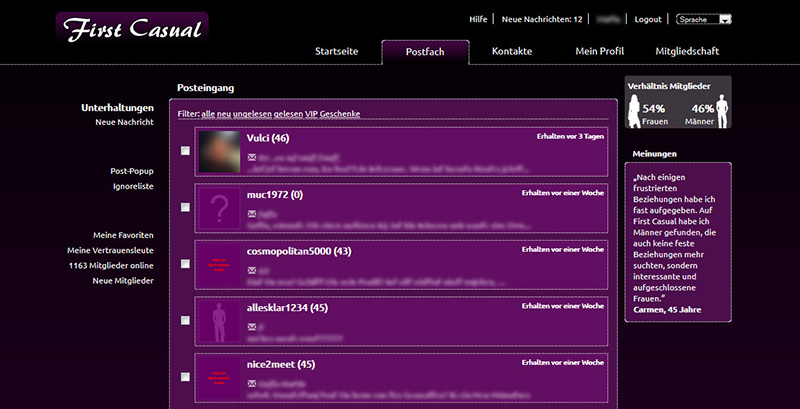Click envelope icon in Vulci's message
800x409 pixels.
[x=252, y=158]
